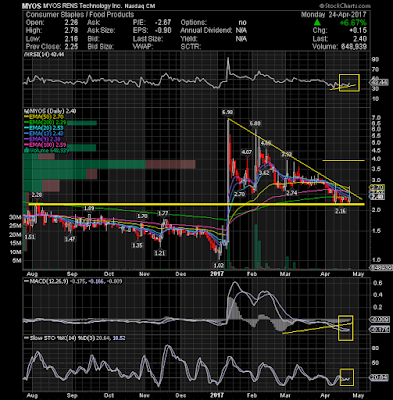Click the cyan EMA(20) legend entry
The height and width of the screenshot is (400, 393).
(43, 128)
